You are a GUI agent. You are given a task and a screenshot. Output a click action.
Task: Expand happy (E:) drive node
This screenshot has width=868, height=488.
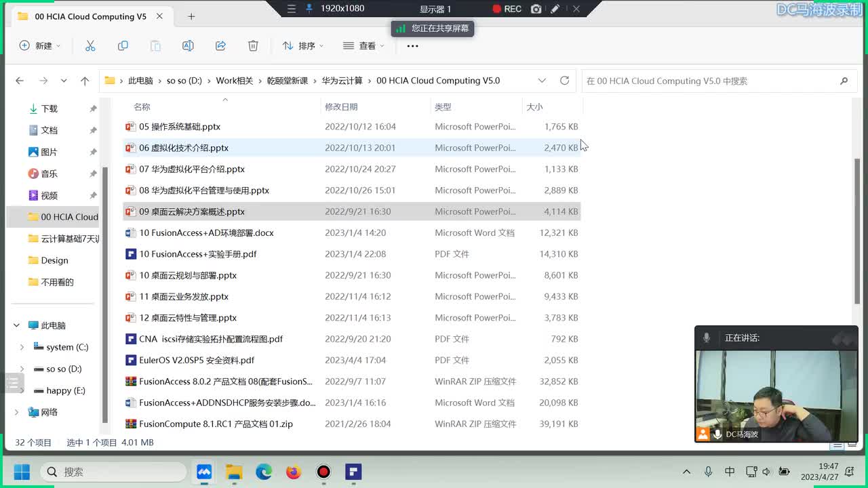[22, 390]
